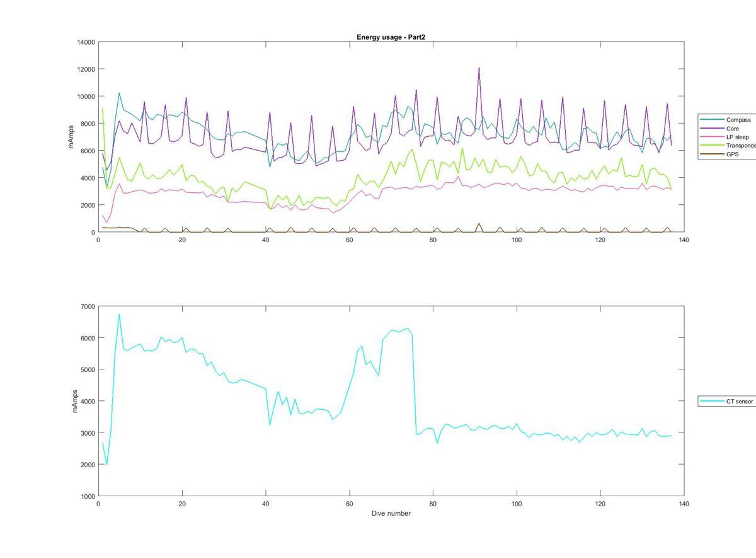Click the bottom chart 'mAmps' y-axis label
Image resolution: width=756 pixels, height=558 pixels.
[74, 400]
